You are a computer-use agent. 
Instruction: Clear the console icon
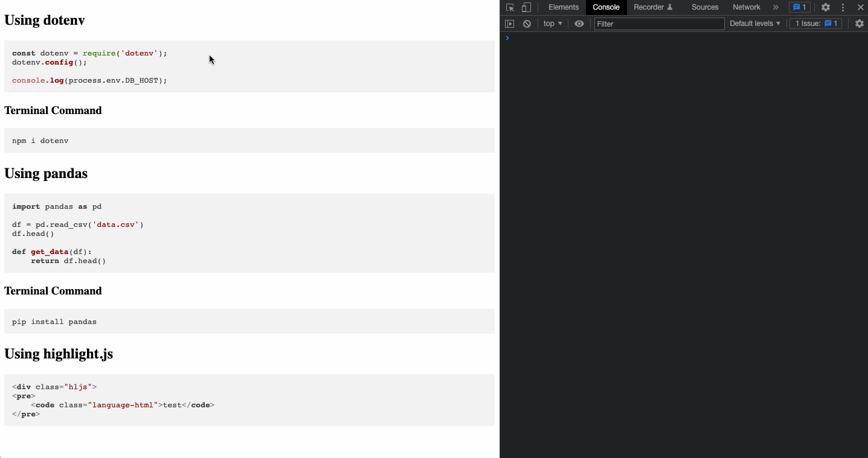(x=527, y=24)
